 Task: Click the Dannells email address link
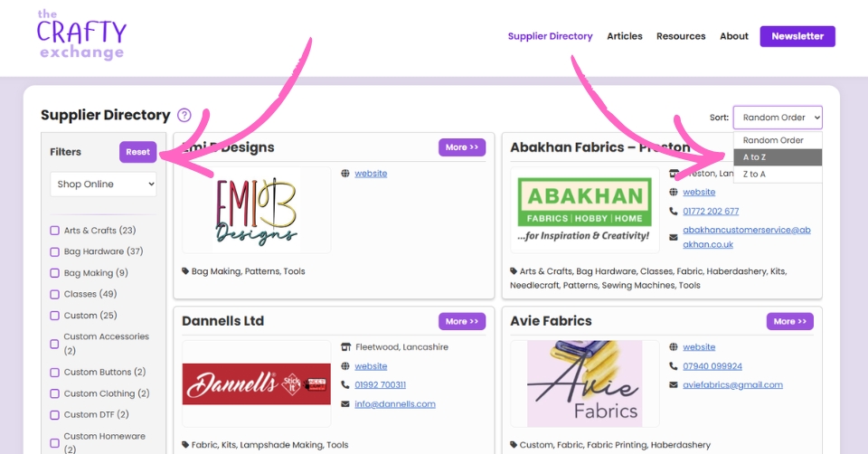tap(395, 404)
